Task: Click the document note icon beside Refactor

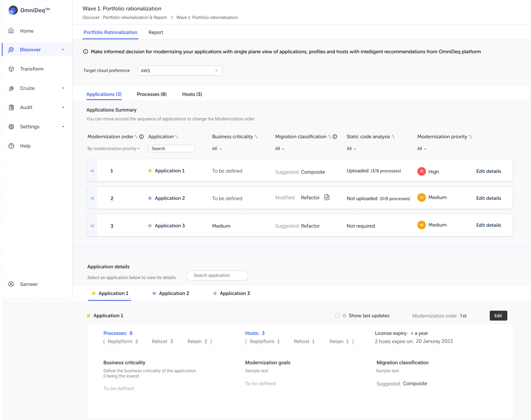Action: (326, 197)
